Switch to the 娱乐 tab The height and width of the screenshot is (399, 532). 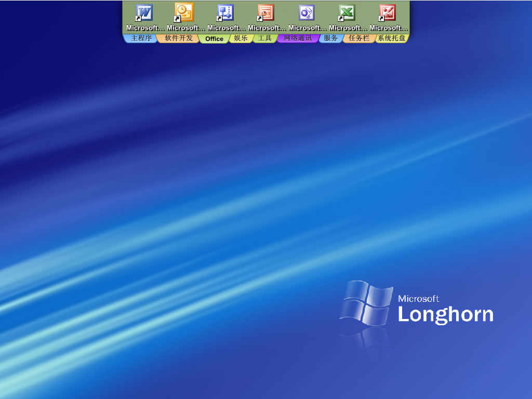pos(241,38)
